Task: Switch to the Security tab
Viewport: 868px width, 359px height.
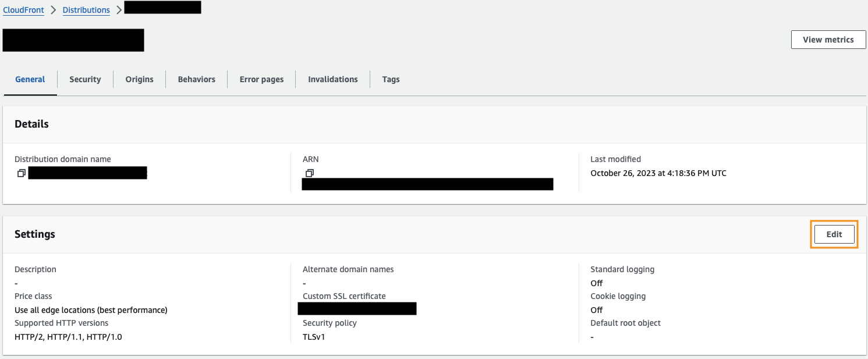Action: click(85, 79)
